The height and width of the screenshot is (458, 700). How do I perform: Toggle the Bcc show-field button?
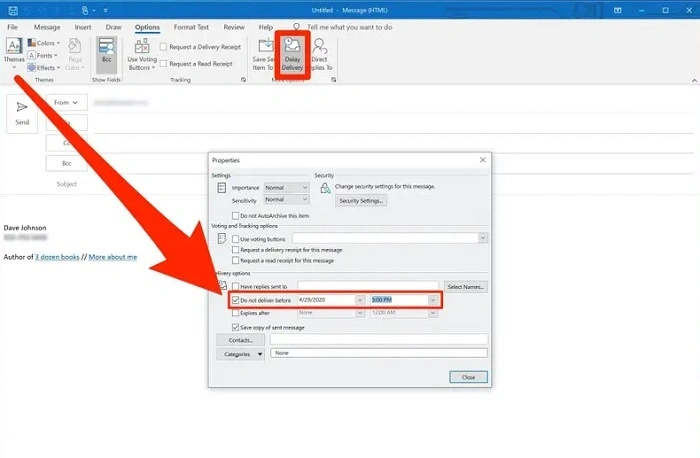point(106,54)
